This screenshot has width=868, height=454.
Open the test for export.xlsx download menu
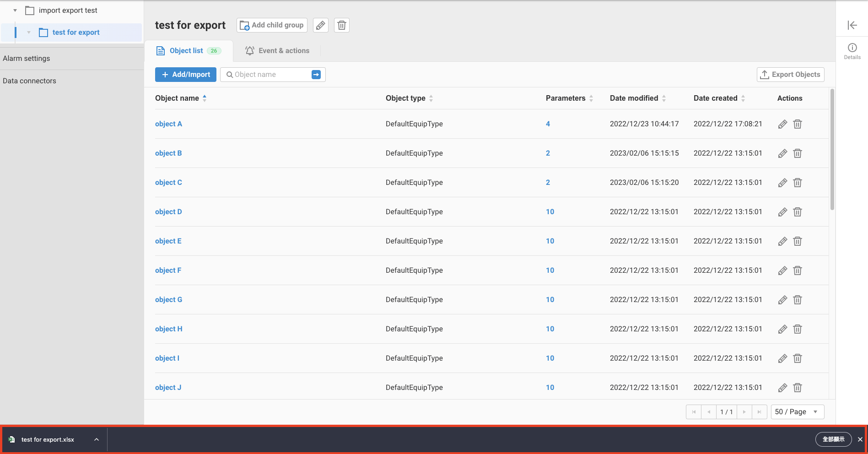[97, 440]
